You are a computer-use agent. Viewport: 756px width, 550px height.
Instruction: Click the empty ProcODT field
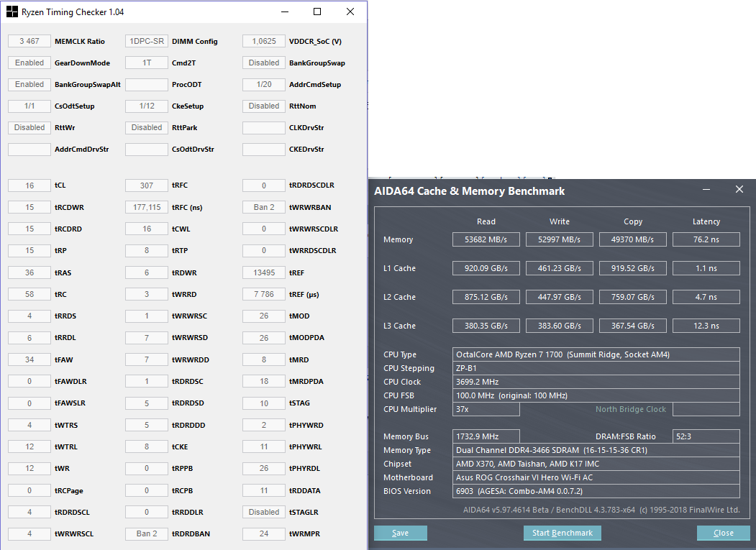147,84
